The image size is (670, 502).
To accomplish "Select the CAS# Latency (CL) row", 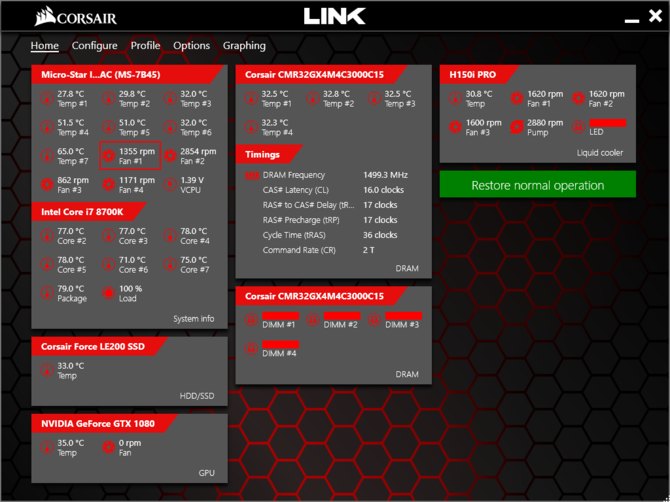I will pyautogui.click(x=333, y=190).
